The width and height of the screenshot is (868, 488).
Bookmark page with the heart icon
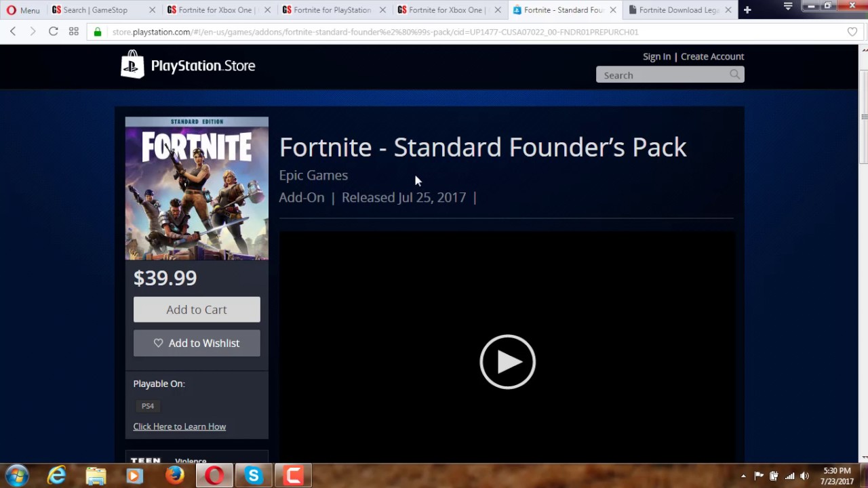852,32
